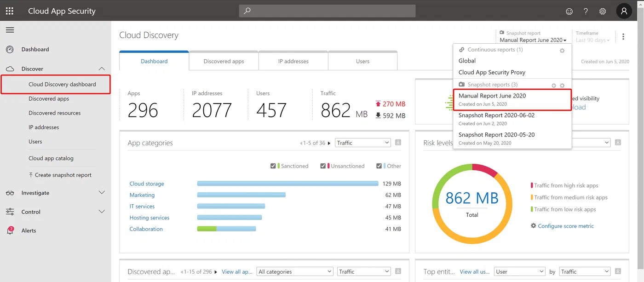Expand the Control section chevron

point(102,212)
